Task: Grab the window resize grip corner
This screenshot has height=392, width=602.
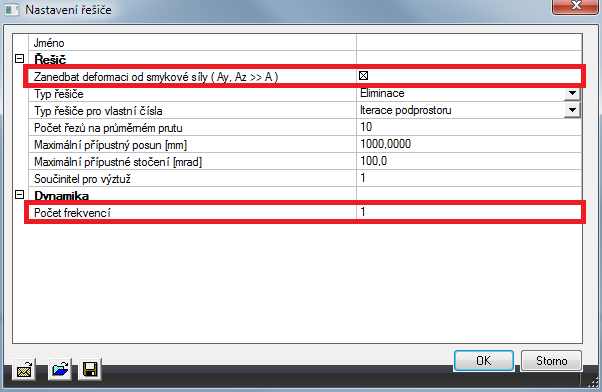Action: point(593,382)
